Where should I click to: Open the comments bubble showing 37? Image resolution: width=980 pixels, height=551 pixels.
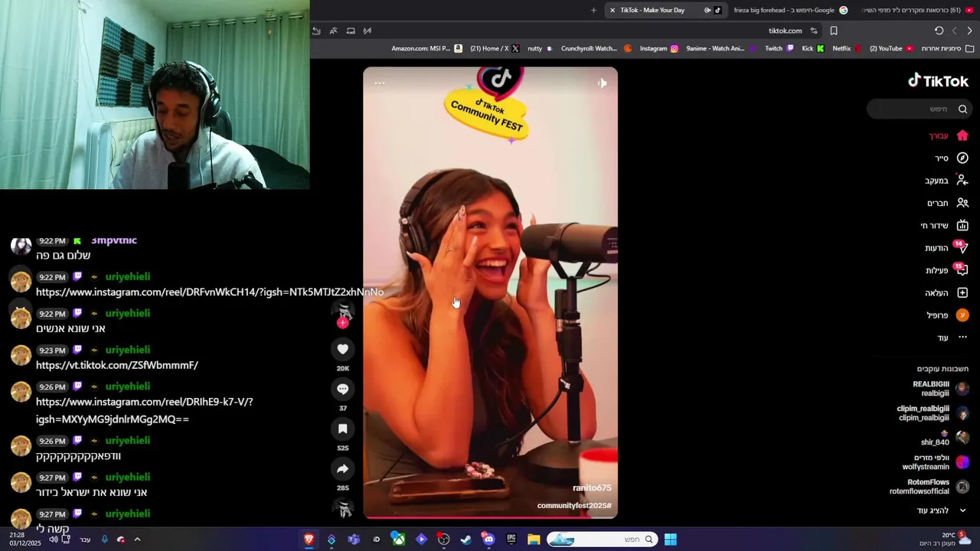(x=342, y=389)
